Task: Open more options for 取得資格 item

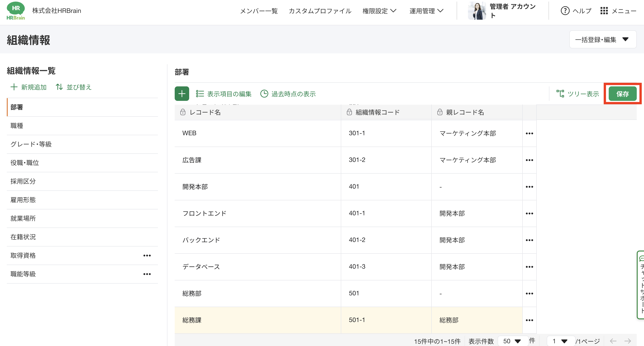Action: click(x=147, y=256)
